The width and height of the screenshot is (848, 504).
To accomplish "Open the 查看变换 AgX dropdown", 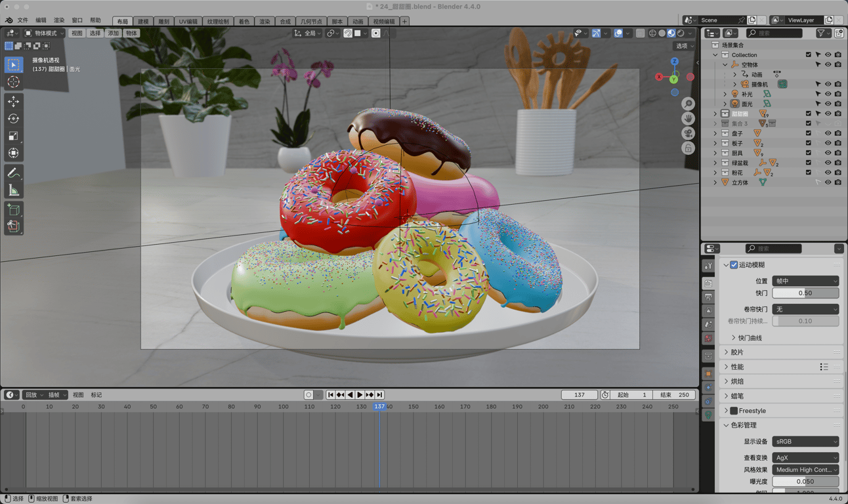I will [x=805, y=457].
